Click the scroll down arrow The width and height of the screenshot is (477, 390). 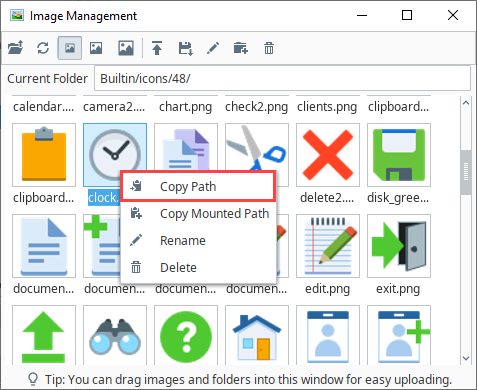click(x=466, y=358)
